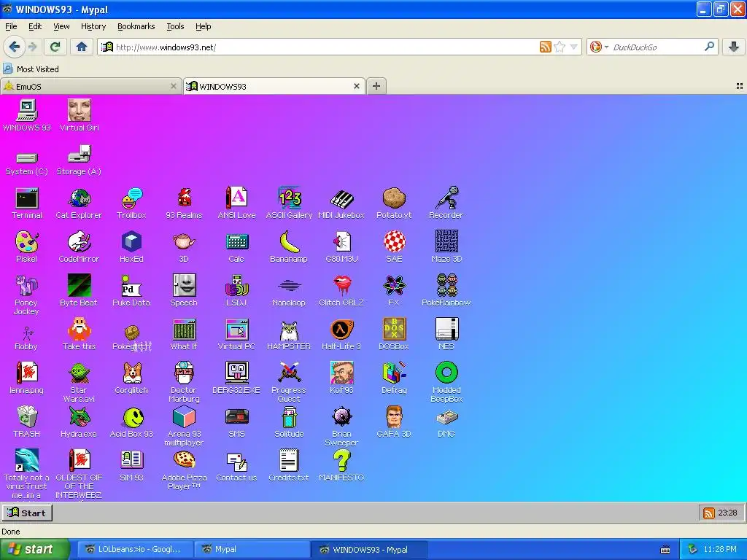Switch to the EmuOS tab
The image size is (747, 560).
pyautogui.click(x=90, y=86)
